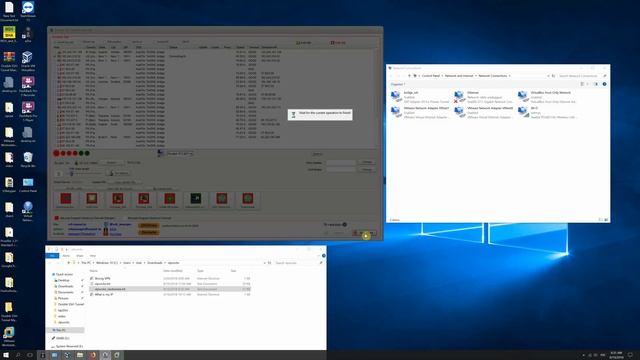Open address history dropdown in File Explorer
The height and width of the screenshot is (360, 640).
tap(264, 263)
